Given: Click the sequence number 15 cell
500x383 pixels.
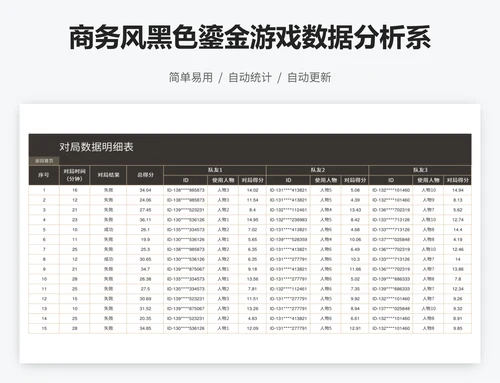Looking at the screenshot, I should (44, 328).
